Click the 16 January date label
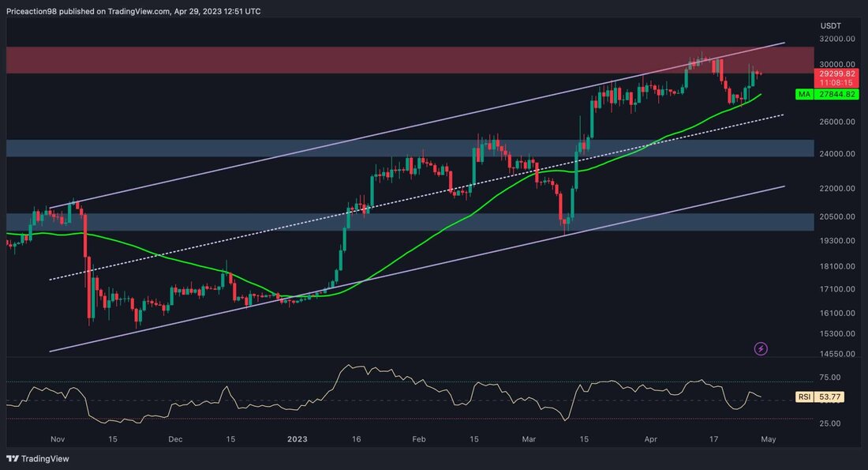The image size is (868, 470). pyautogui.click(x=356, y=439)
